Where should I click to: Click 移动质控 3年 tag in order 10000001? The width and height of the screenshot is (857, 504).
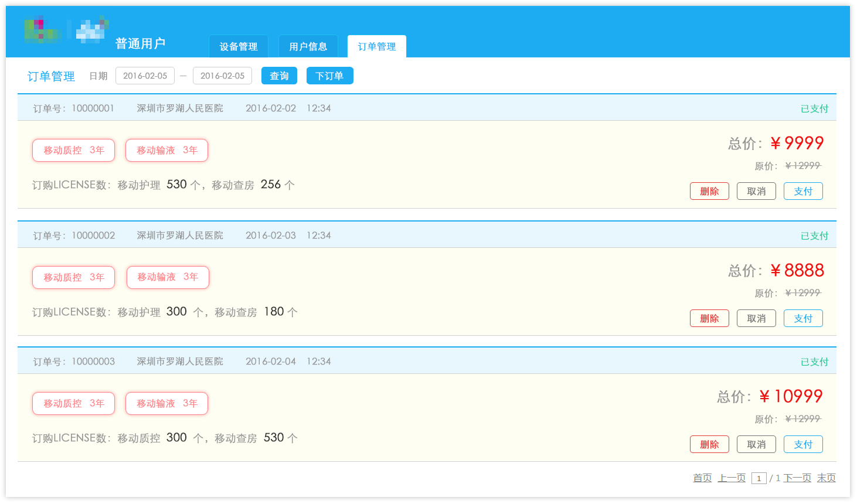(x=73, y=150)
